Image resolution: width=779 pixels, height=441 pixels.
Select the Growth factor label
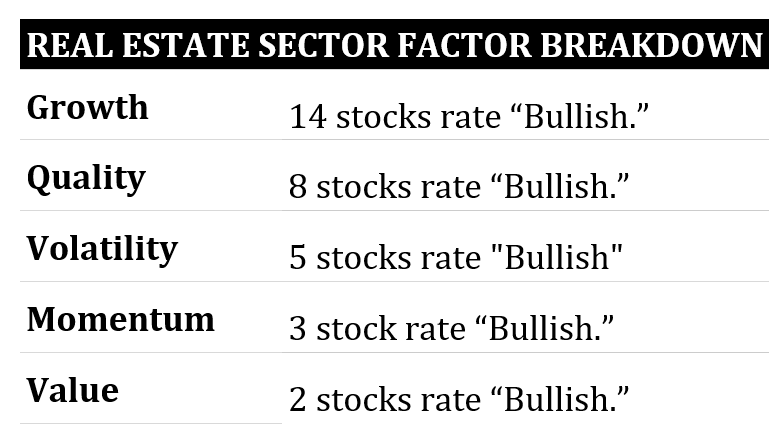(x=88, y=108)
